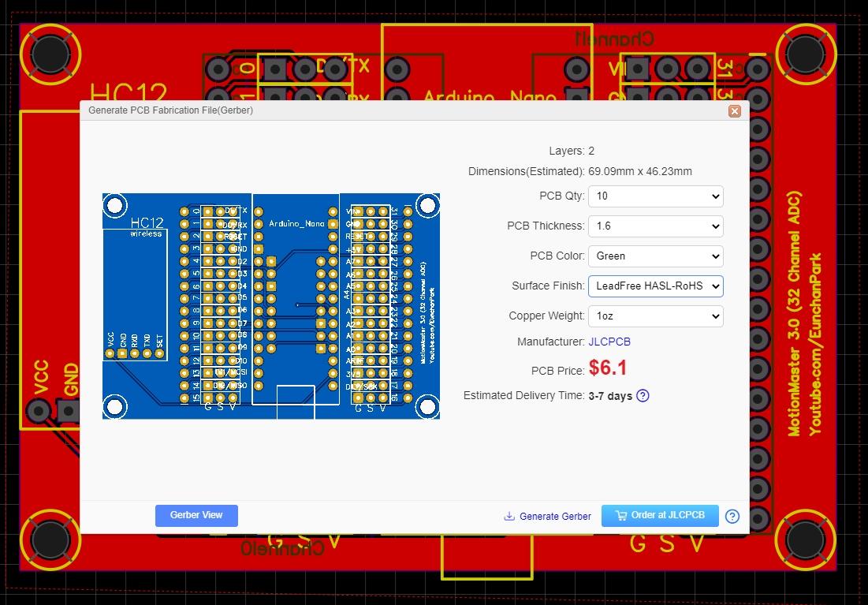Click the Layers: 2 text
Image resolution: width=868 pixels, height=605 pixels.
click(x=572, y=151)
